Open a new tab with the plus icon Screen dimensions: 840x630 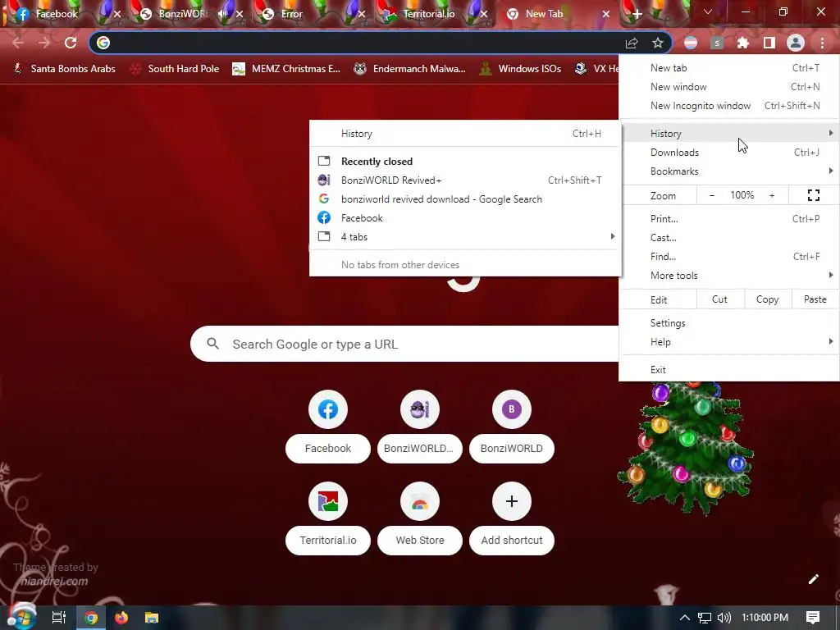point(637,14)
